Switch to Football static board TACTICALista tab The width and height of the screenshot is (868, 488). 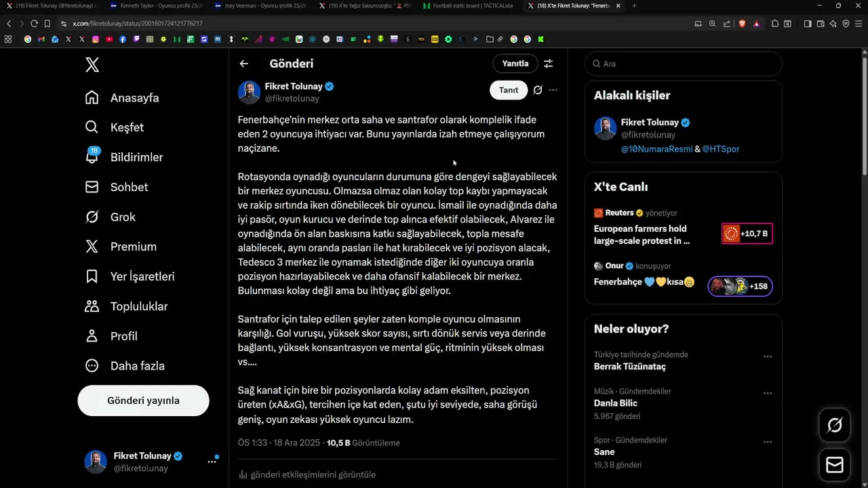click(468, 5)
